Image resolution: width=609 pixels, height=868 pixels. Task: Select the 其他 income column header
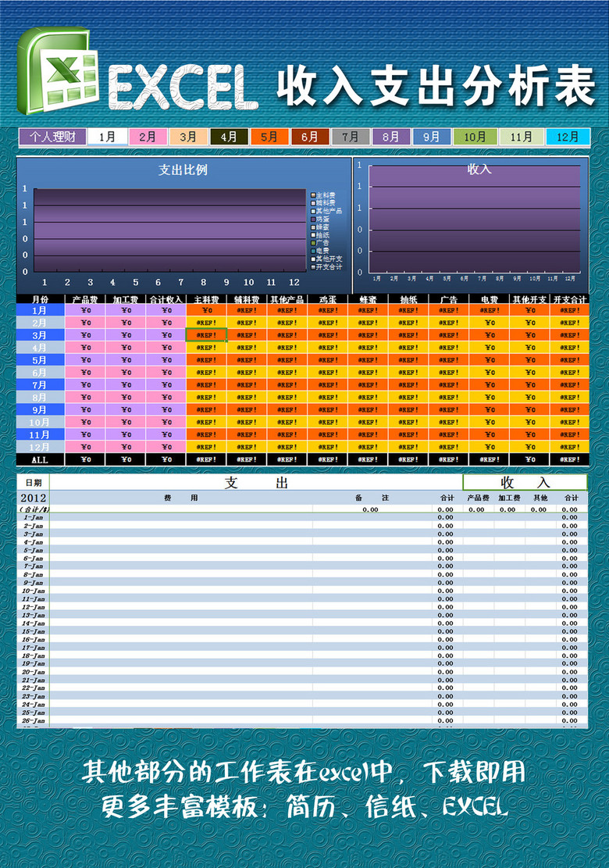540,498
